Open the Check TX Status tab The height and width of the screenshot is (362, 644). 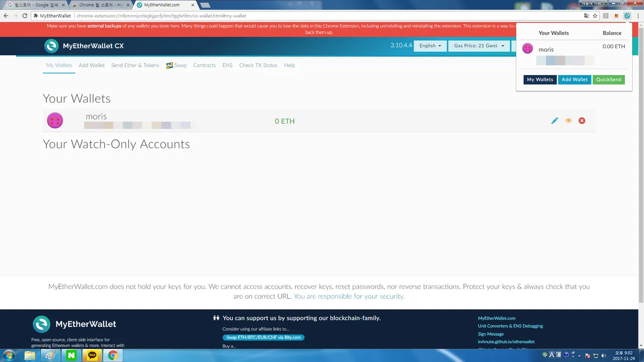pyautogui.click(x=258, y=65)
